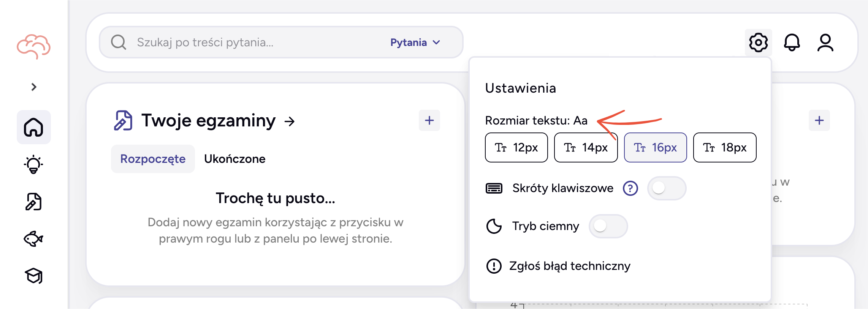
Task: Click the brain logo in the sidebar
Action: coord(33,47)
